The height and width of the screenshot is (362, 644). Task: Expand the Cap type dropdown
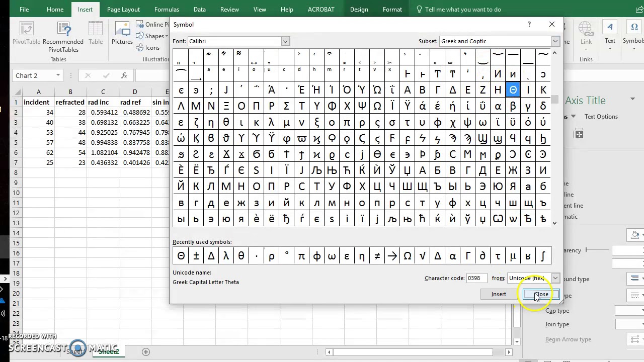(629, 311)
